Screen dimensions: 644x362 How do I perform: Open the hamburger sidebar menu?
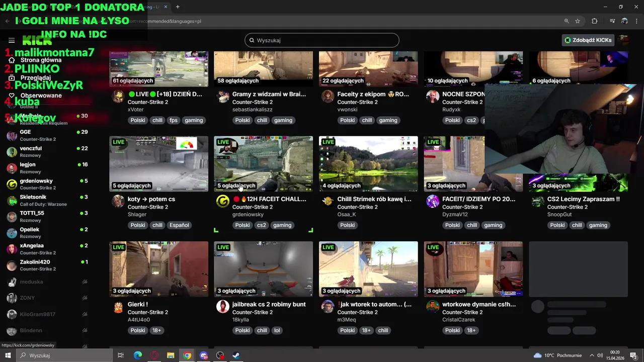point(12,40)
